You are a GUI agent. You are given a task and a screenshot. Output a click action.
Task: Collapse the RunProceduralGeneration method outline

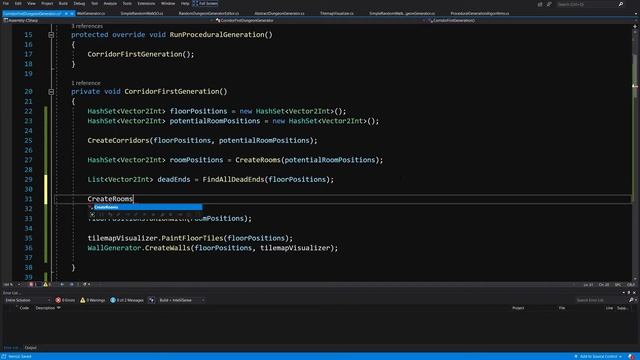[51, 35]
